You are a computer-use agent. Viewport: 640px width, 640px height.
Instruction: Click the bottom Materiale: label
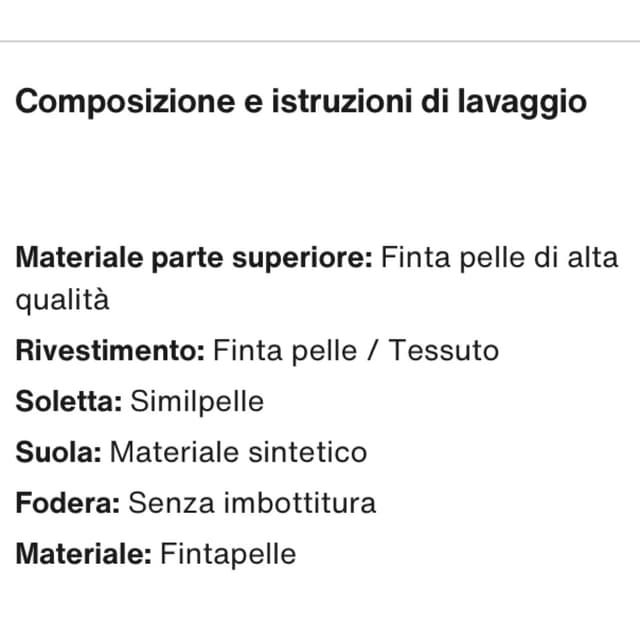click(x=84, y=554)
